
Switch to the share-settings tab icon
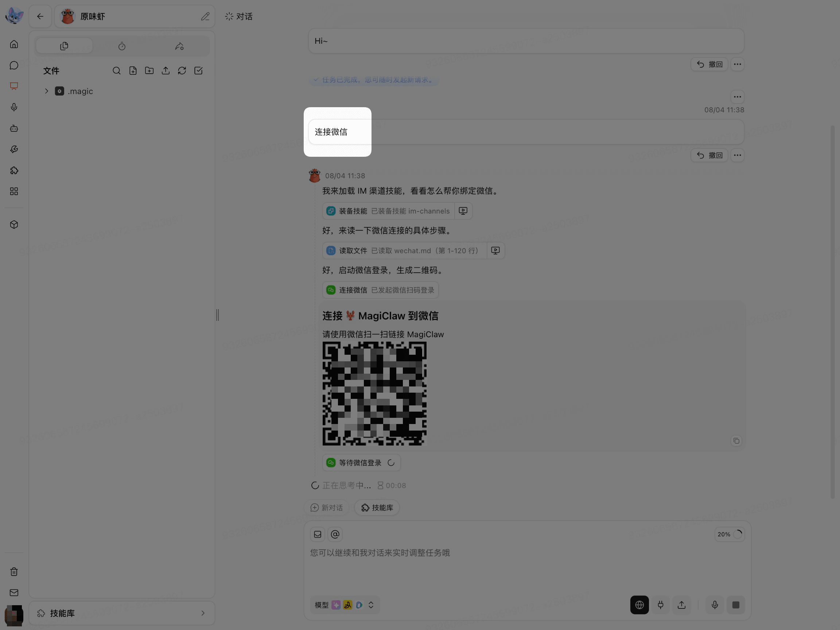coord(179,46)
